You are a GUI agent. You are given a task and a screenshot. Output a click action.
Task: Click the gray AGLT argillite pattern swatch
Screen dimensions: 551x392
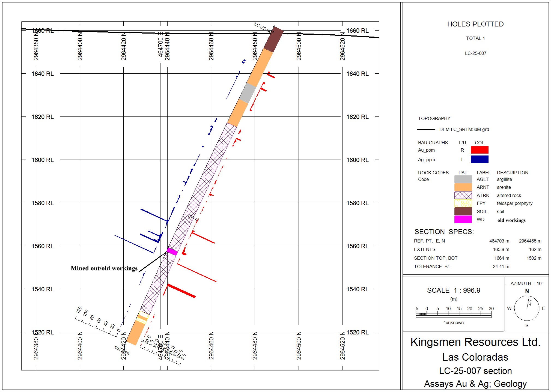click(x=463, y=179)
